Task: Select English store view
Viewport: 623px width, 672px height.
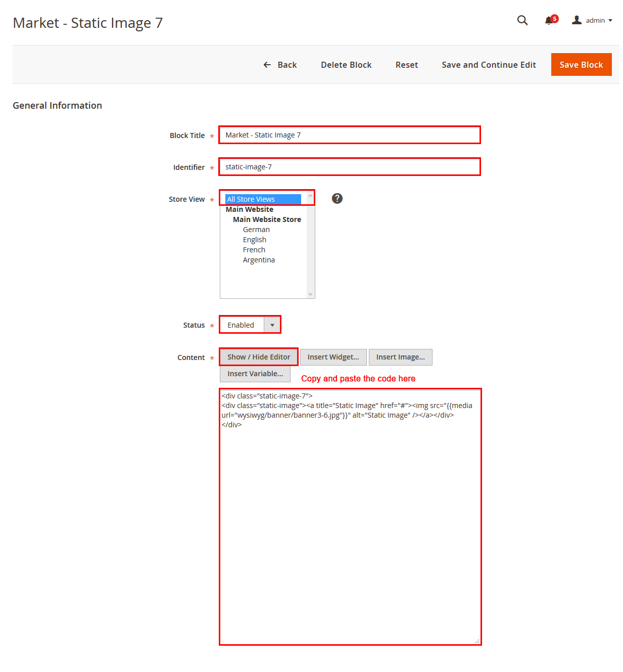Action: (255, 240)
